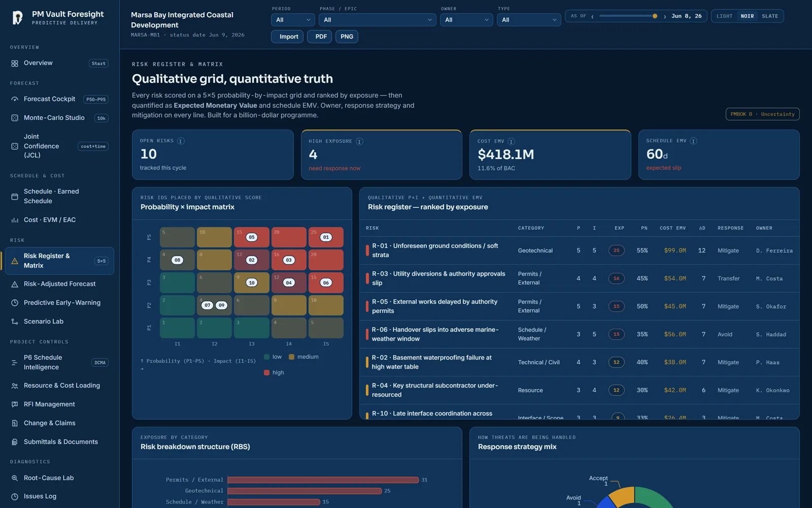Select risk marker 08 in the matrix
812x508 pixels.
coord(178,260)
